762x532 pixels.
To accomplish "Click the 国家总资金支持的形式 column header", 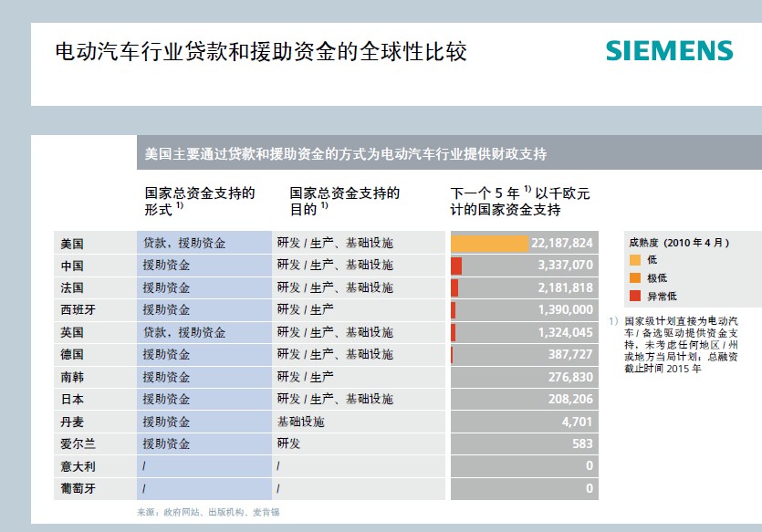I will [x=199, y=201].
